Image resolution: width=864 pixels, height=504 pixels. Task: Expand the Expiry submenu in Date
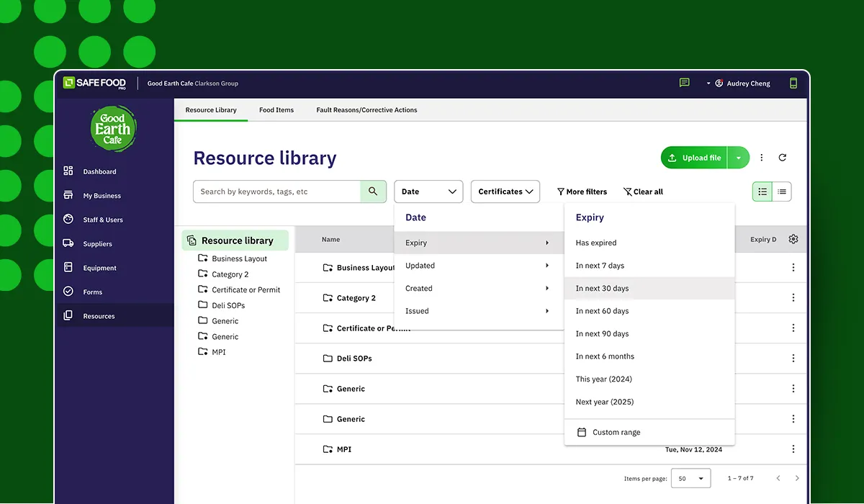coord(479,243)
